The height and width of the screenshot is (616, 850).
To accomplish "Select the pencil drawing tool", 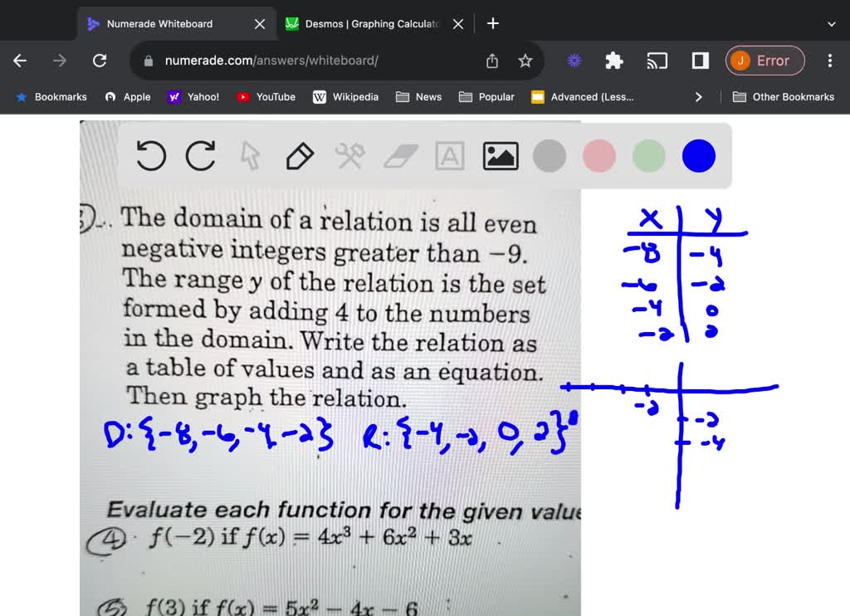I will point(300,156).
